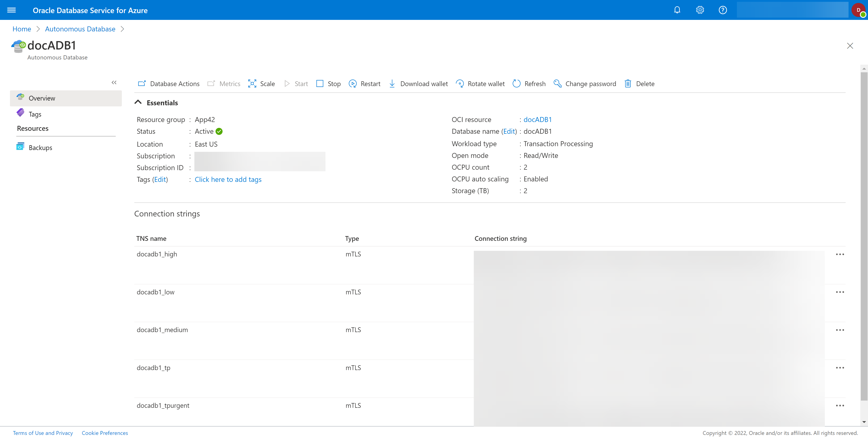Delete the database

(x=639, y=84)
